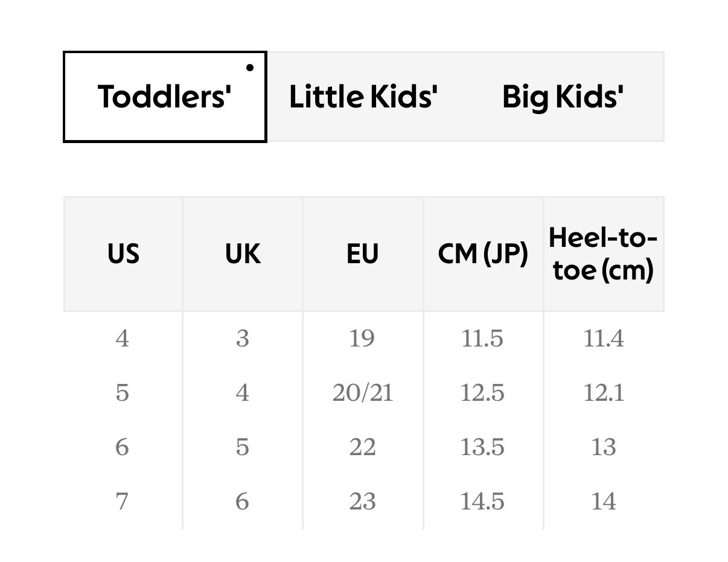Click the Heel-to-toe (cm) column header
The width and height of the screenshot is (728, 562).
point(603,254)
